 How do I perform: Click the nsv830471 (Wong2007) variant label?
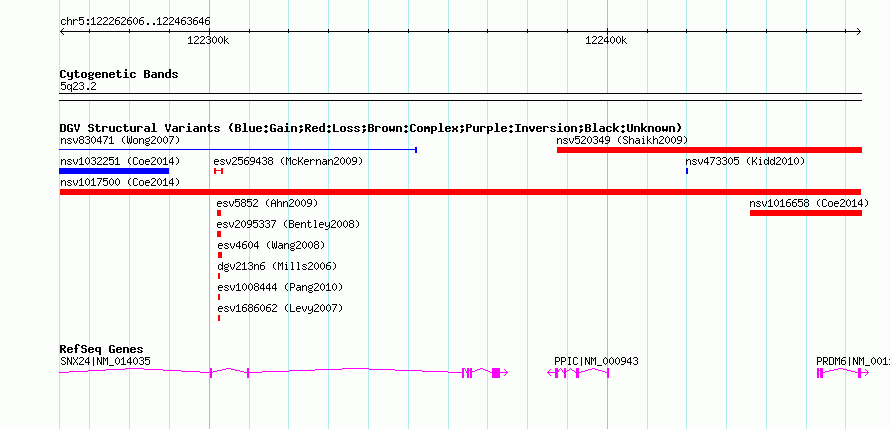coord(120,140)
